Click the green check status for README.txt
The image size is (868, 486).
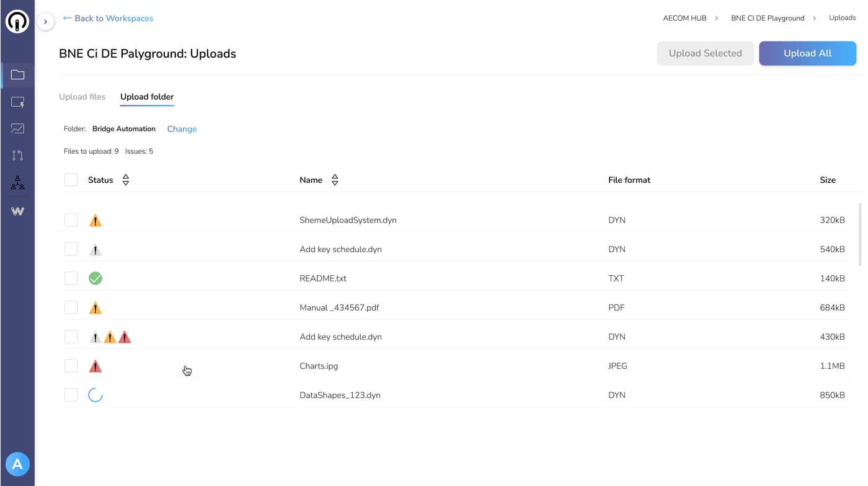(95, 278)
